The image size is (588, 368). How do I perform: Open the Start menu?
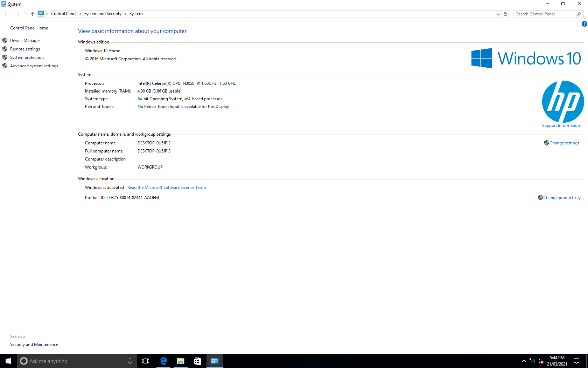[x=8, y=361]
